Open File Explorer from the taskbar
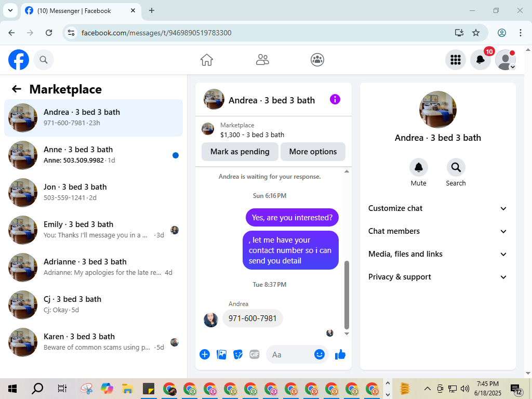This screenshot has width=532, height=399. point(128,389)
